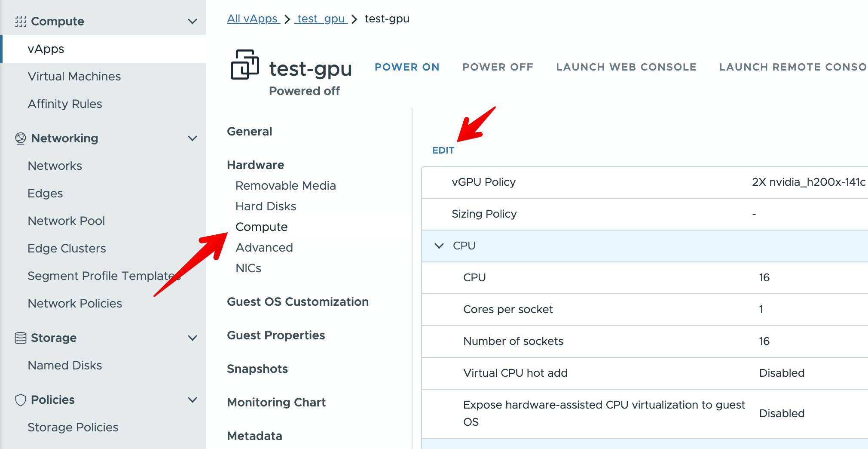This screenshot has width=868, height=449.
Task: Click the Policies shield icon
Action: [x=21, y=400]
